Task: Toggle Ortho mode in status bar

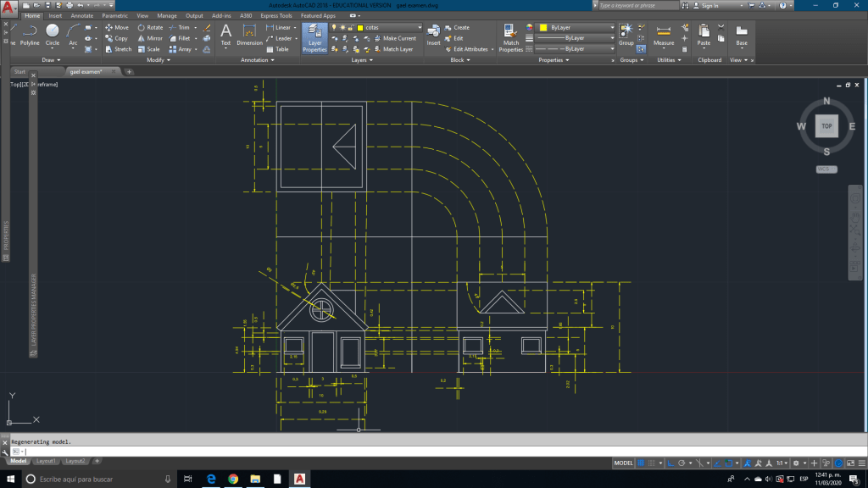Action: [670, 463]
